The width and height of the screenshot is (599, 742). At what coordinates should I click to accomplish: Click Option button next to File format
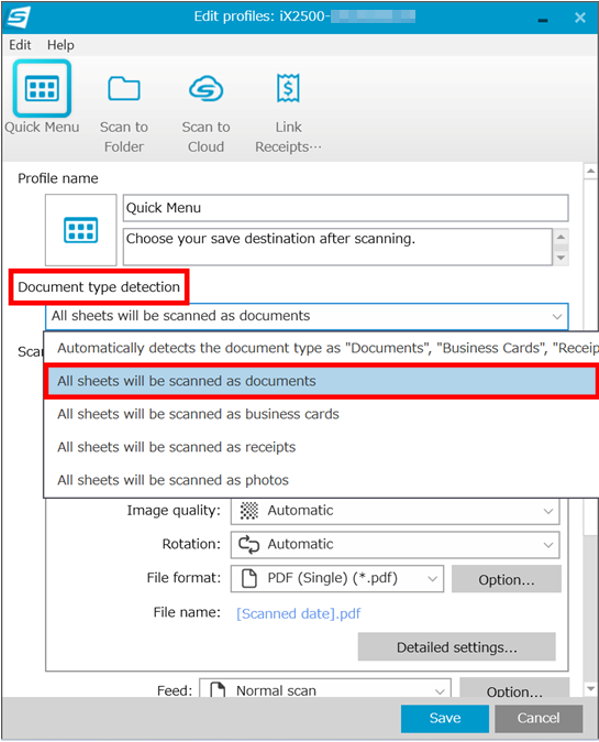(506, 579)
